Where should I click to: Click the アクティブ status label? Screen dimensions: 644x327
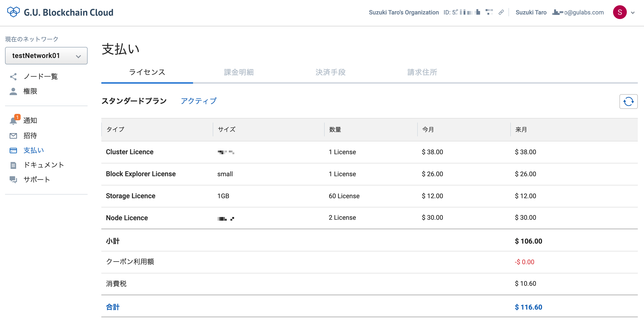[x=199, y=101]
